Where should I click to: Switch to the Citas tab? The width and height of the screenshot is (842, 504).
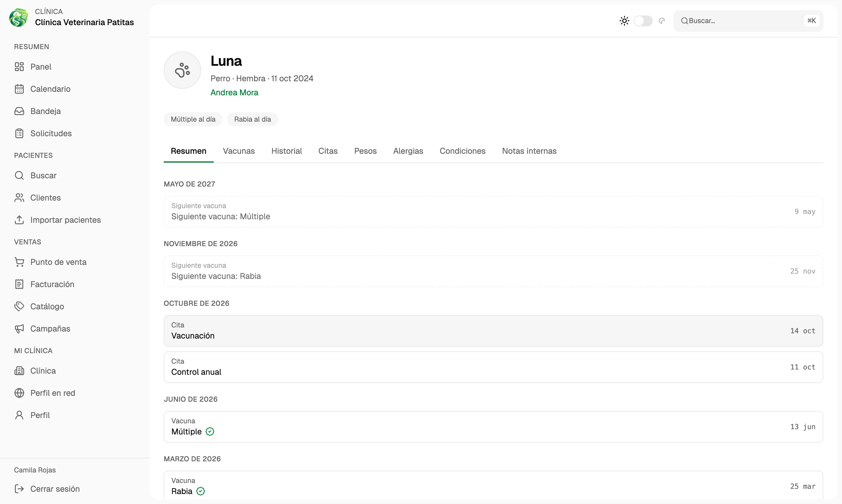coord(328,151)
